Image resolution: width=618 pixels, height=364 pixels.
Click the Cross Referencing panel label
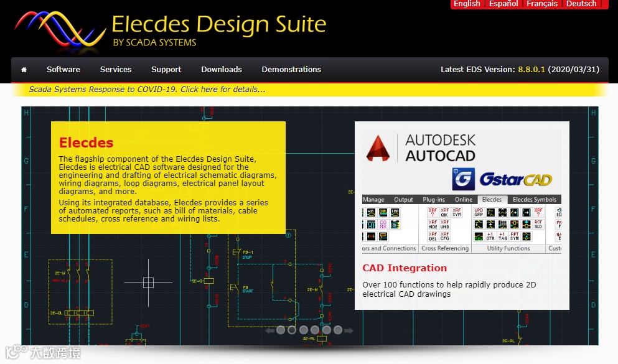pyautogui.click(x=445, y=248)
